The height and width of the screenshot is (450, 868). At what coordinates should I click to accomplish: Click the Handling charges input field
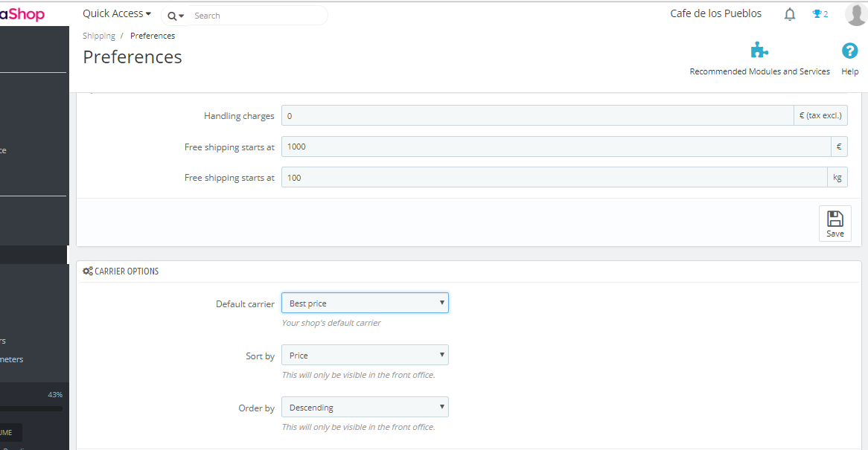537,116
